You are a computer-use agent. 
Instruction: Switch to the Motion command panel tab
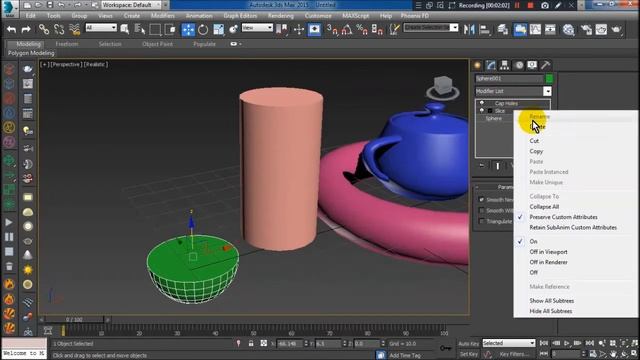pos(519,65)
